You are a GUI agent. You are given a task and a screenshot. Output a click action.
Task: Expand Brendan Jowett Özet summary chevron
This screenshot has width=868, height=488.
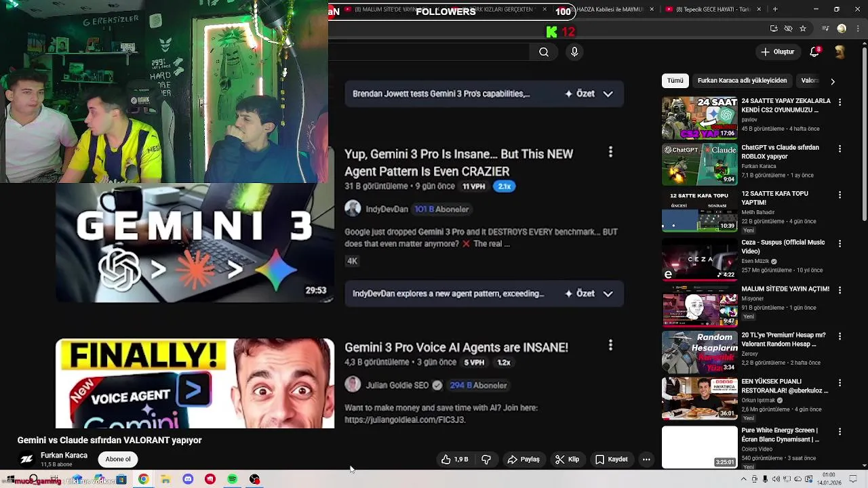tap(608, 94)
